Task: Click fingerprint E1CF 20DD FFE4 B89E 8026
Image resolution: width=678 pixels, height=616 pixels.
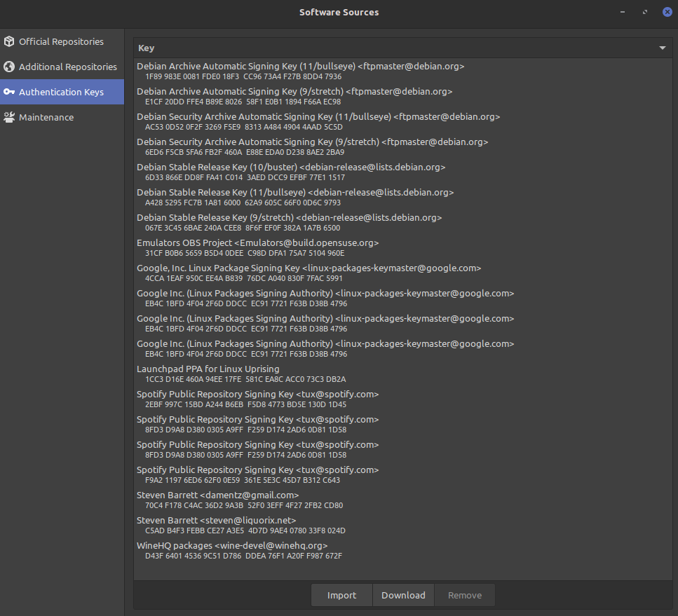Action: 194,102
